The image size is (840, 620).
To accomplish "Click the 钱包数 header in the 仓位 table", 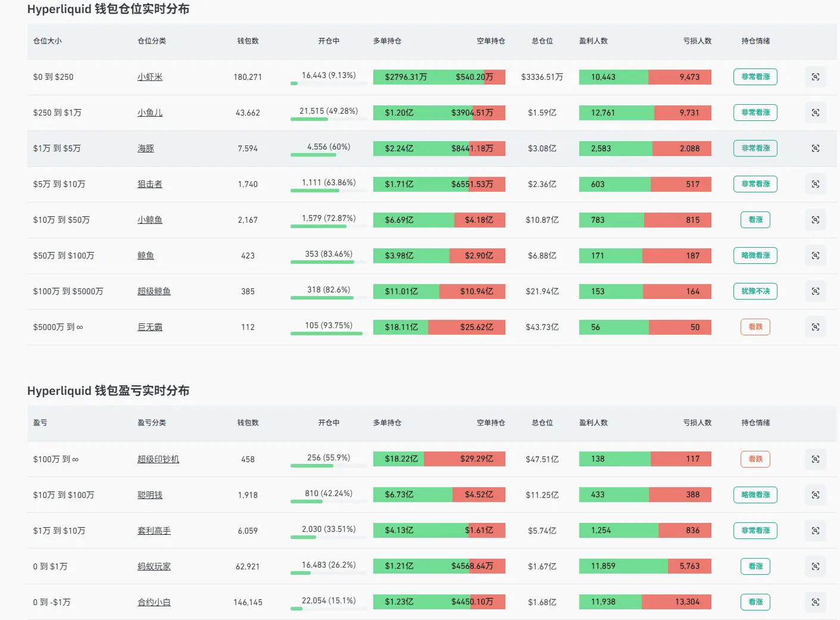I will tap(248, 41).
